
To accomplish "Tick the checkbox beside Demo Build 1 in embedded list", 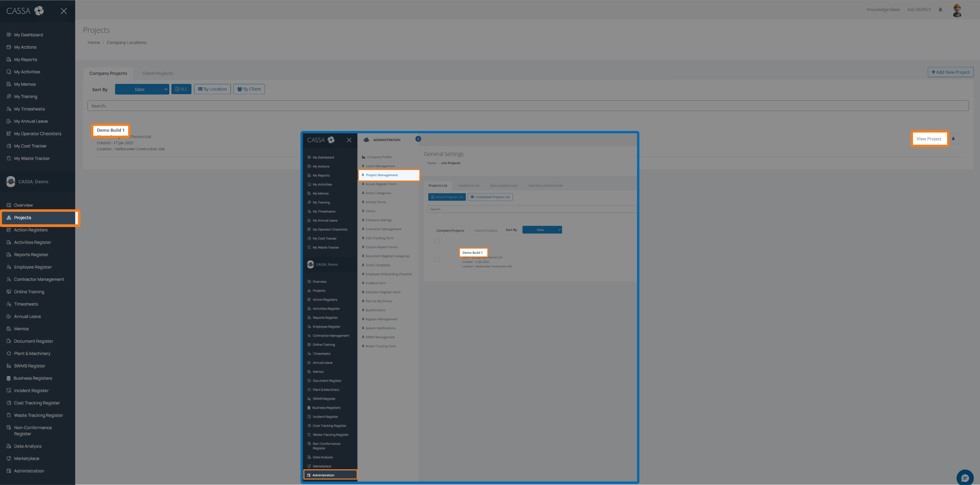I will [437, 260].
